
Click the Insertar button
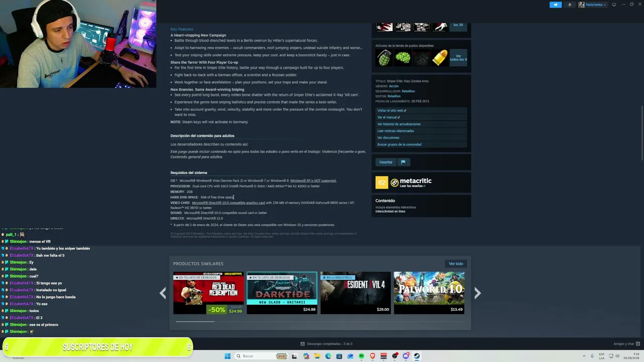pyautogui.click(x=386, y=162)
